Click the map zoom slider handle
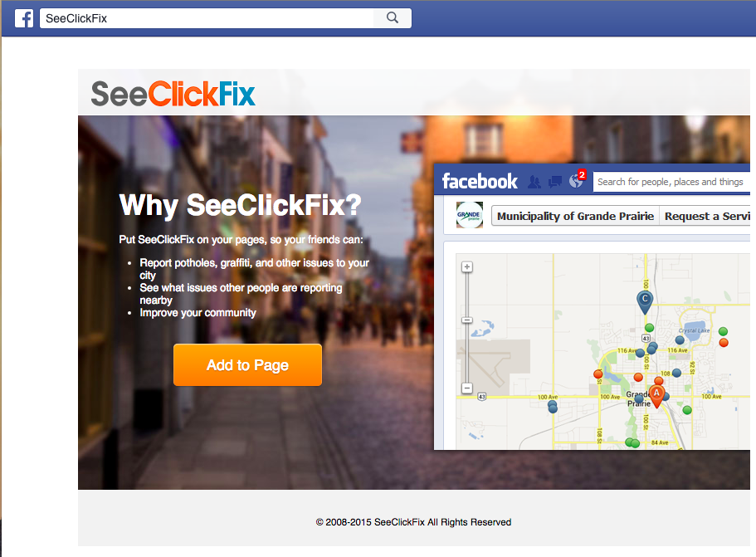The width and height of the screenshot is (756, 557). [x=466, y=320]
